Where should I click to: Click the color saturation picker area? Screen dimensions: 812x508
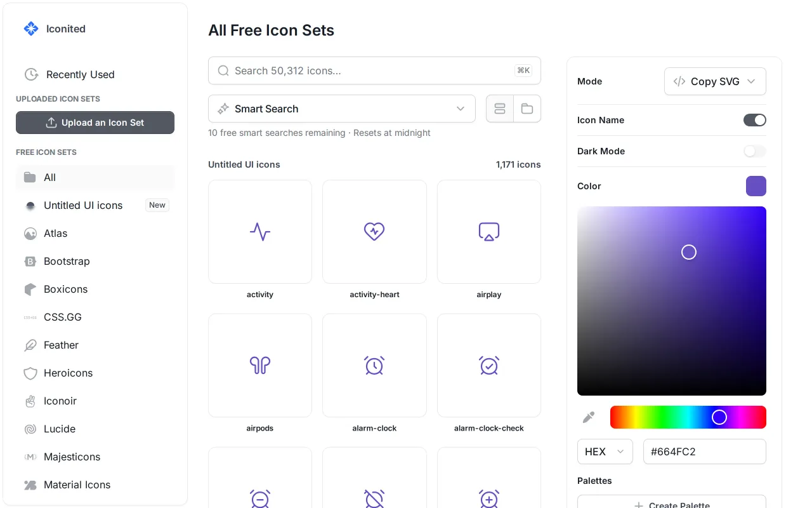pos(672,301)
